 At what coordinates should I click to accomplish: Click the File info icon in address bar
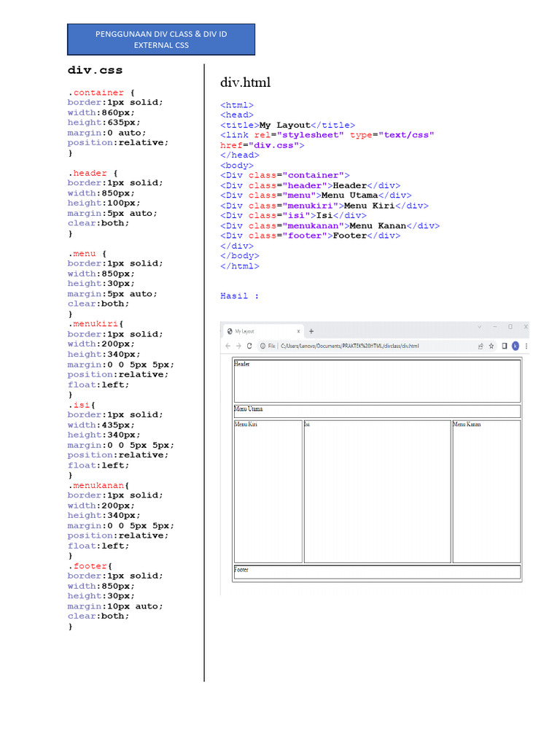pos(263,346)
